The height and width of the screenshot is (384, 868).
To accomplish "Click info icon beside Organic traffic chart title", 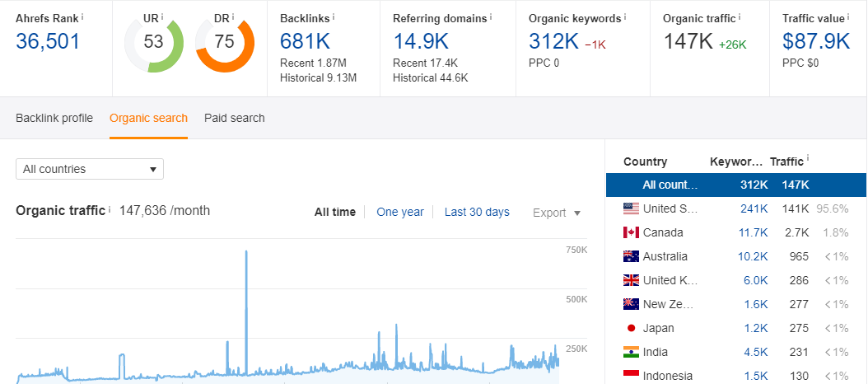I will 110,210.
